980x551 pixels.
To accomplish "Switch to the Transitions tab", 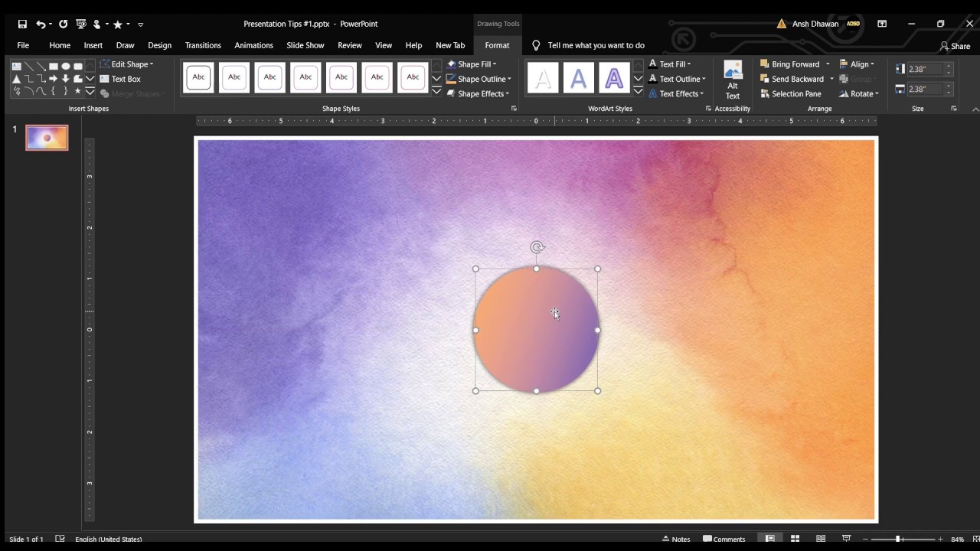I will point(203,45).
